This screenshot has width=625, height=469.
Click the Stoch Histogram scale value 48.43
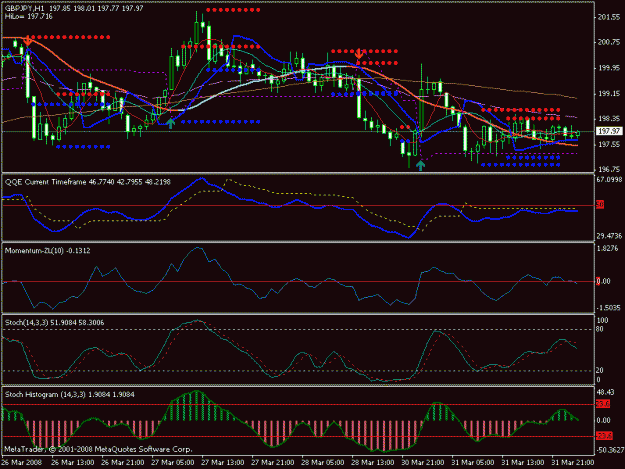coord(606,392)
